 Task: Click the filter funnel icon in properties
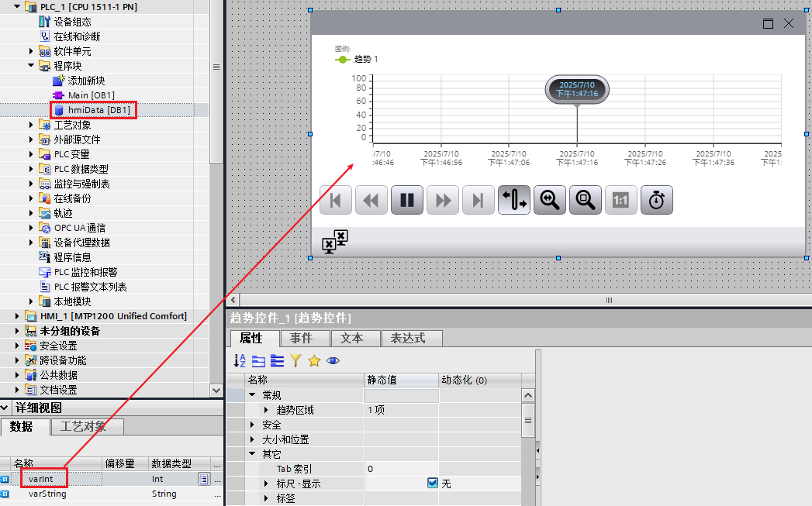pos(295,360)
